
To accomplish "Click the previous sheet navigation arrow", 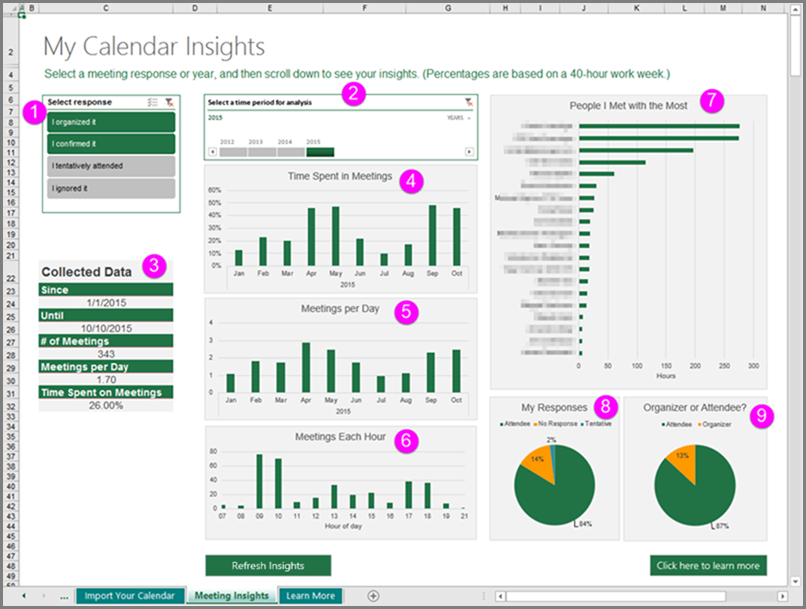I will point(25,595).
